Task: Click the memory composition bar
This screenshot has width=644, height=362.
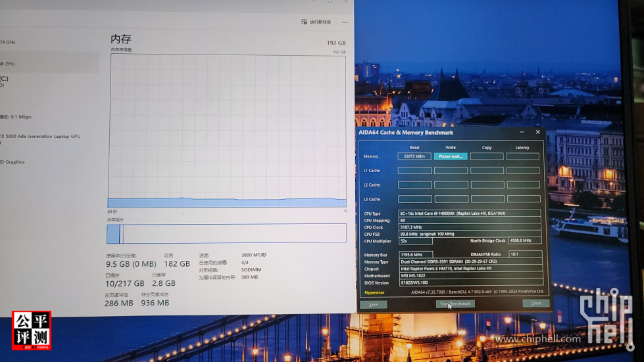Action: coord(226,234)
